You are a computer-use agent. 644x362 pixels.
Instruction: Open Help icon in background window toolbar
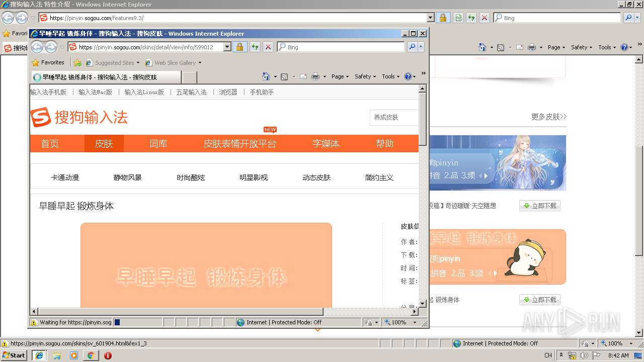624,47
